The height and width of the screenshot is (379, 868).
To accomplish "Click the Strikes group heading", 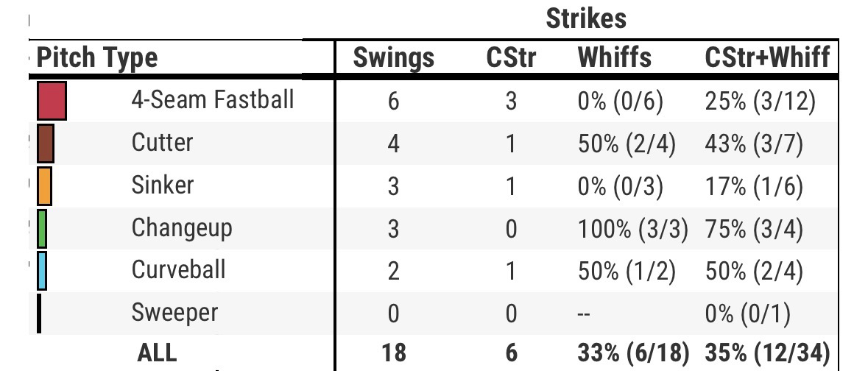I will pos(586,18).
